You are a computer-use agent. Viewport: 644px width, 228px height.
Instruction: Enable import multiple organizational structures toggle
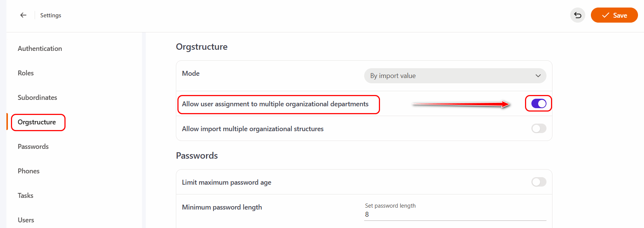coord(539,129)
